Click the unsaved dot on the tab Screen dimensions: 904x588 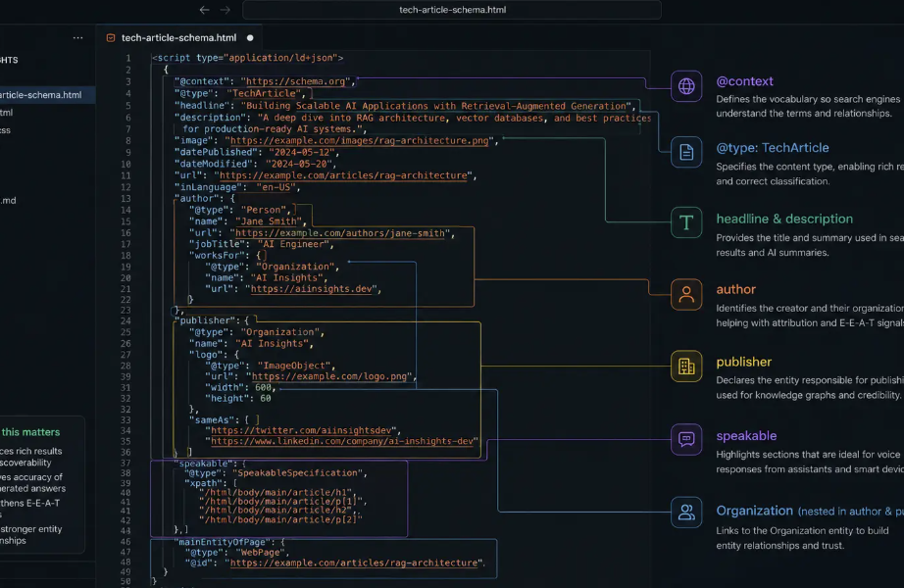pyautogui.click(x=250, y=38)
